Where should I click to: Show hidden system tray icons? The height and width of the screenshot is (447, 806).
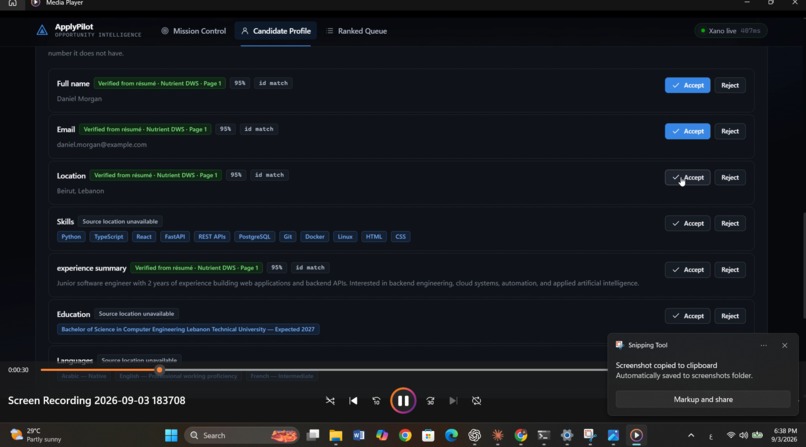coord(691,435)
